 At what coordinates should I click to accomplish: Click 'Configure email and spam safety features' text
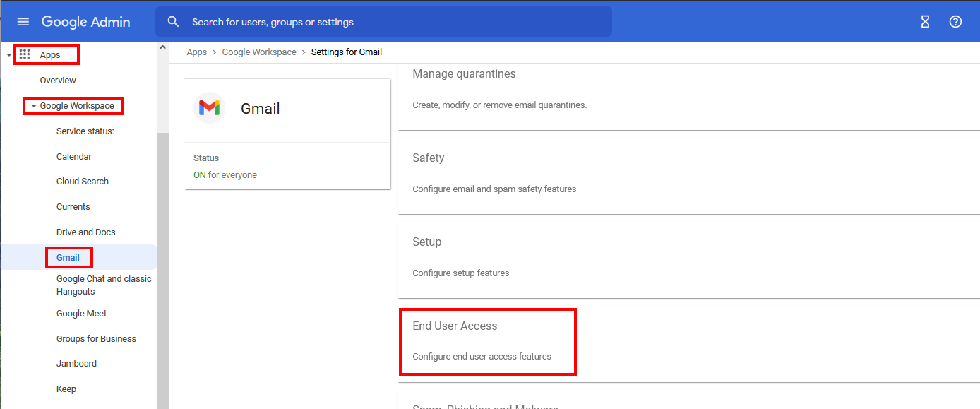pyautogui.click(x=494, y=189)
